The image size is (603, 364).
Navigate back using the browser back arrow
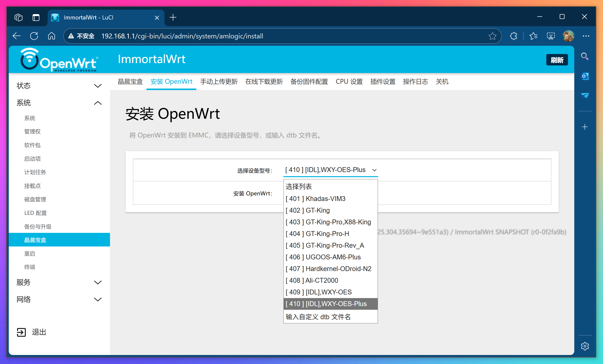tap(16, 36)
